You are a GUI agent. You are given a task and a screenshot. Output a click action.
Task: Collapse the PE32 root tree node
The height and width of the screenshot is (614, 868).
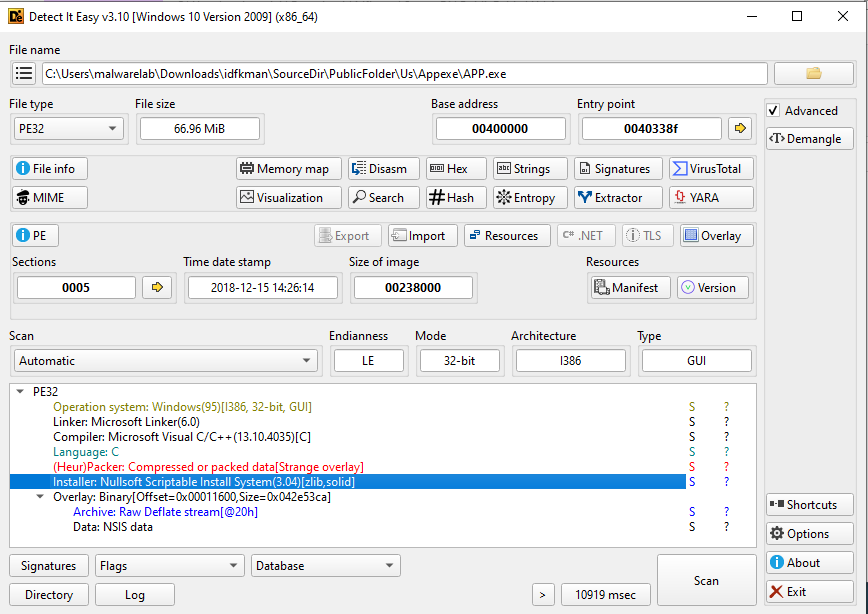pyautogui.click(x=21, y=393)
